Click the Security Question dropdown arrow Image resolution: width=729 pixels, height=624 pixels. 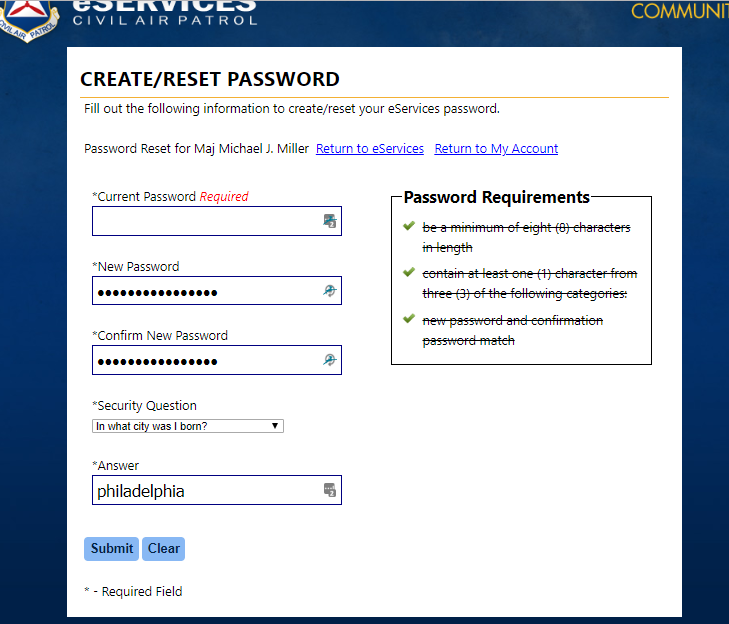click(x=275, y=426)
